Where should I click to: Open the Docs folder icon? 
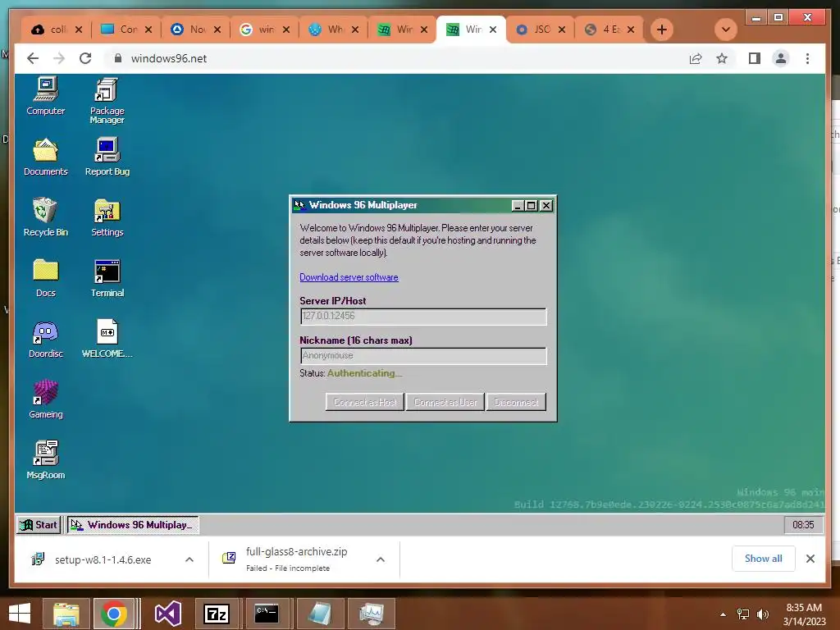[46, 278]
